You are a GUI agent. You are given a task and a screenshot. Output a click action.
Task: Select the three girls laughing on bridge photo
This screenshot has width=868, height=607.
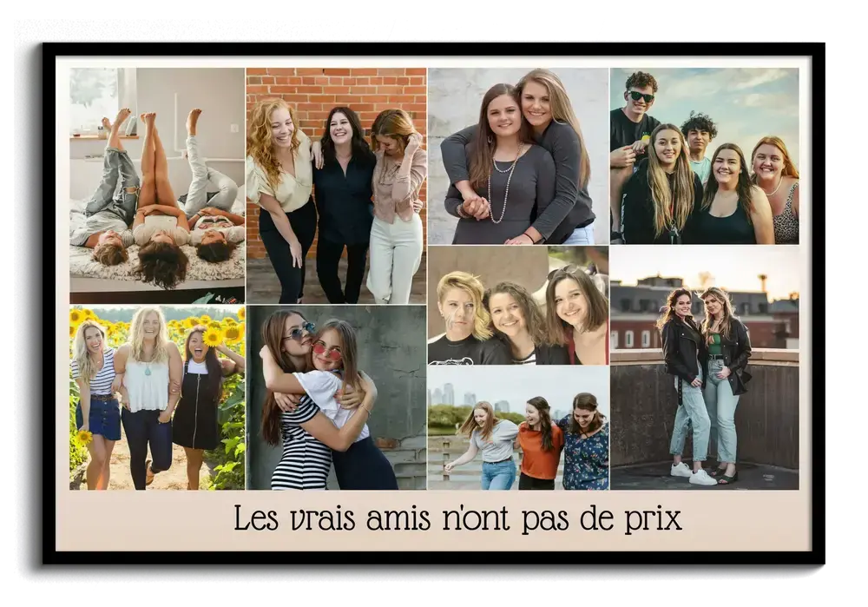click(x=518, y=427)
